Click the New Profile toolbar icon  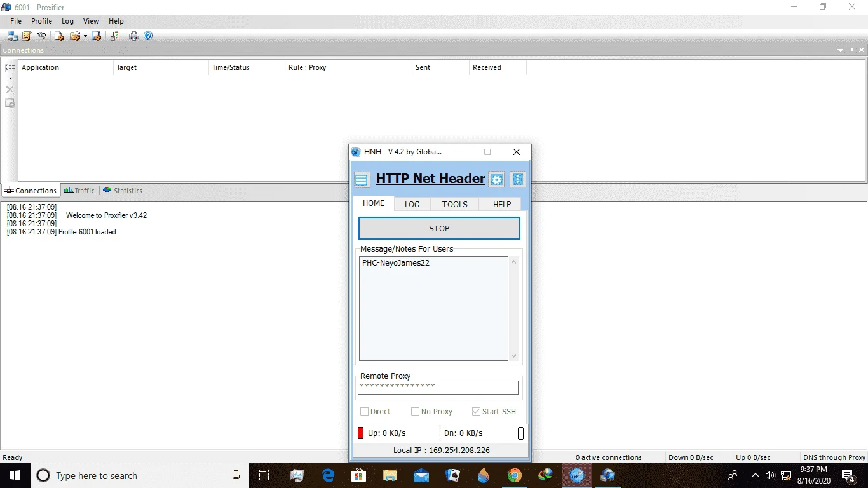[59, 36]
